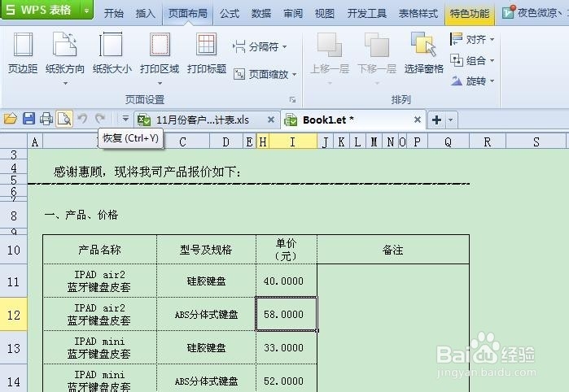Click the printer icon

pyautogui.click(x=46, y=119)
